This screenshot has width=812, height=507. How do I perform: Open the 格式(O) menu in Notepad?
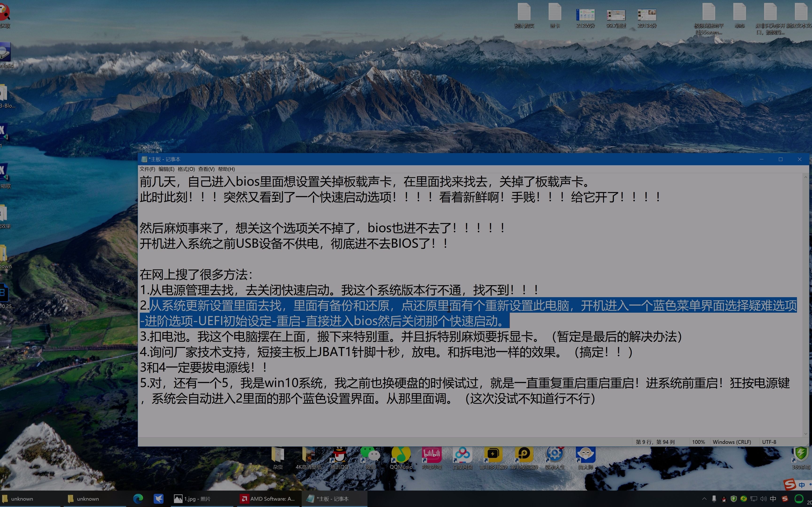[186, 169]
